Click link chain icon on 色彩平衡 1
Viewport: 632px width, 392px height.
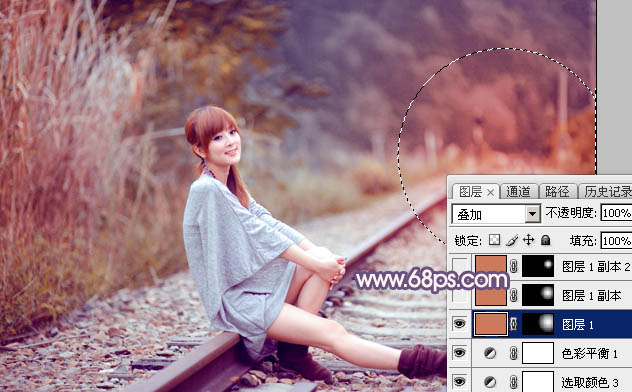click(513, 353)
